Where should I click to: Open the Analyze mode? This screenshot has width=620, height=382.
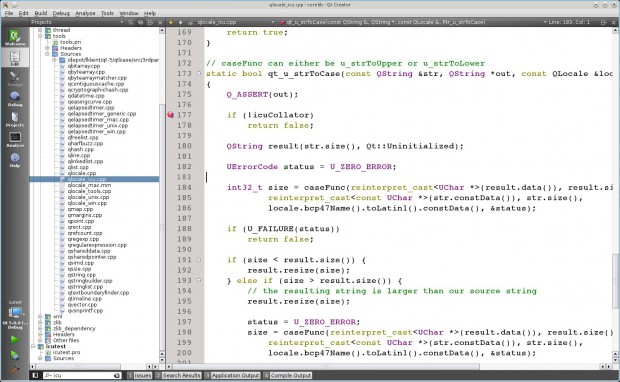(x=15, y=140)
